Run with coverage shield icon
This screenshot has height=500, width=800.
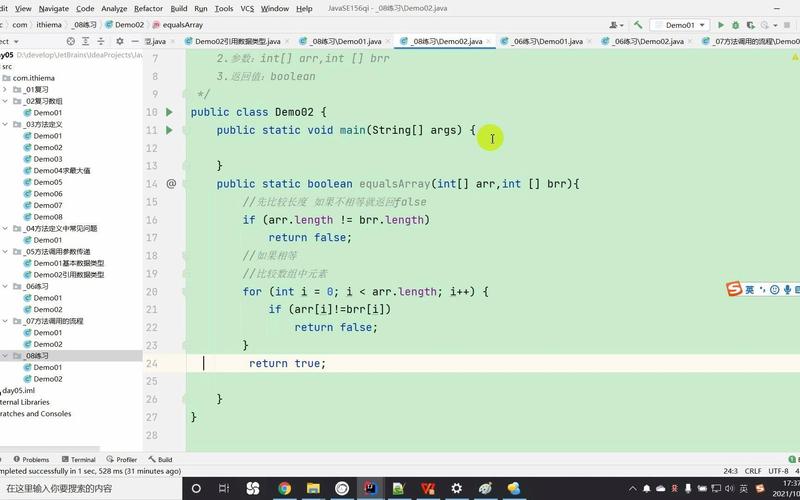pos(750,24)
